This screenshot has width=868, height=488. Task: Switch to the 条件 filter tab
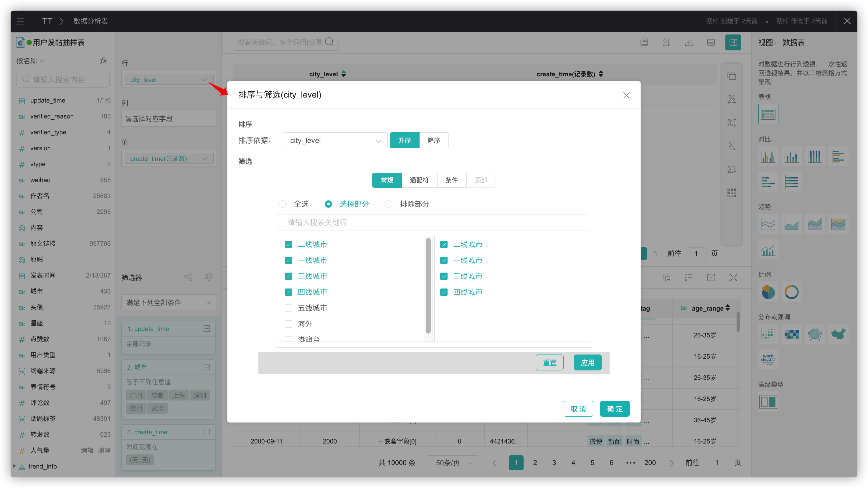coord(451,180)
